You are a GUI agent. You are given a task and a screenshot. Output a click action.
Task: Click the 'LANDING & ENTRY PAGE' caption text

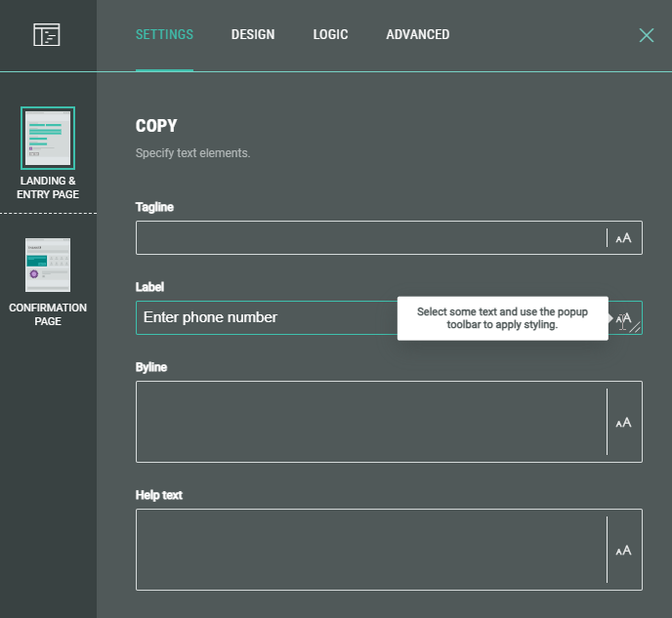48,187
